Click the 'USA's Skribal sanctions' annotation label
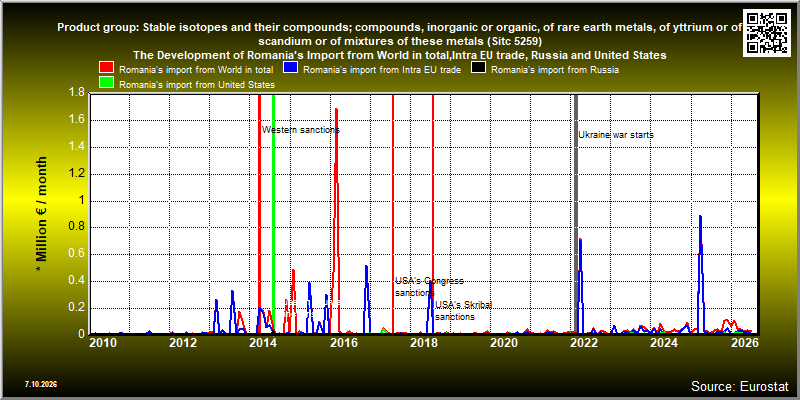Viewport: 800px width, 400px height. coord(463,311)
